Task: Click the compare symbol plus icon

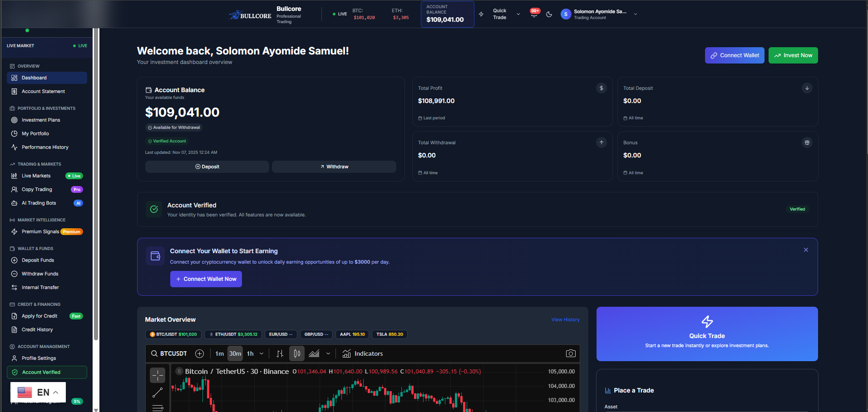Action: click(199, 353)
